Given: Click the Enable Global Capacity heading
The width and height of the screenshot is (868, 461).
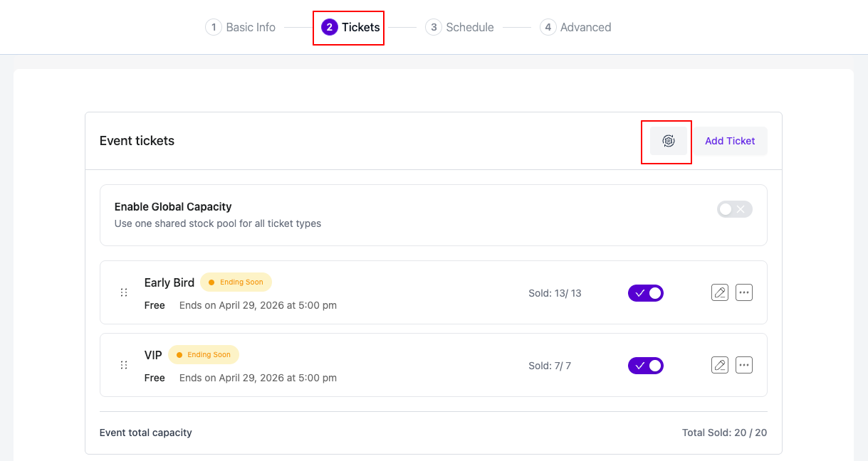Looking at the screenshot, I should (x=173, y=206).
